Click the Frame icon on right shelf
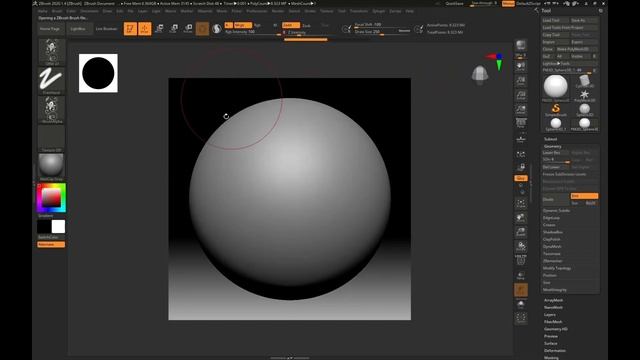Image resolution: width=640 pixels, height=360 pixels. tap(521, 203)
